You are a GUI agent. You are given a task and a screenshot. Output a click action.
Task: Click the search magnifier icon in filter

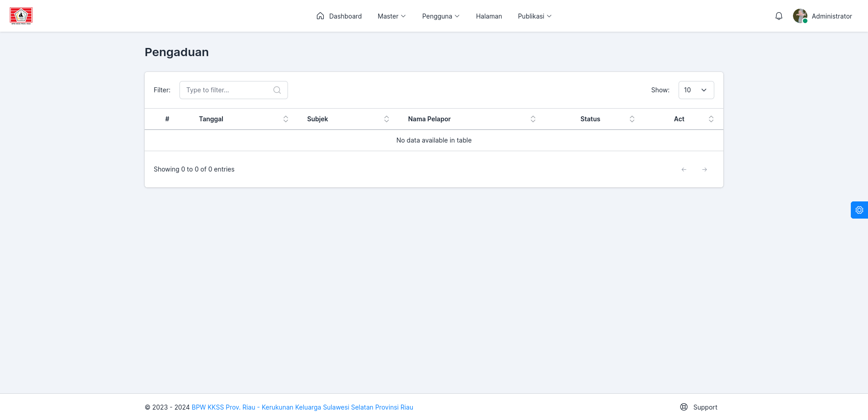click(x=277, y=90)
